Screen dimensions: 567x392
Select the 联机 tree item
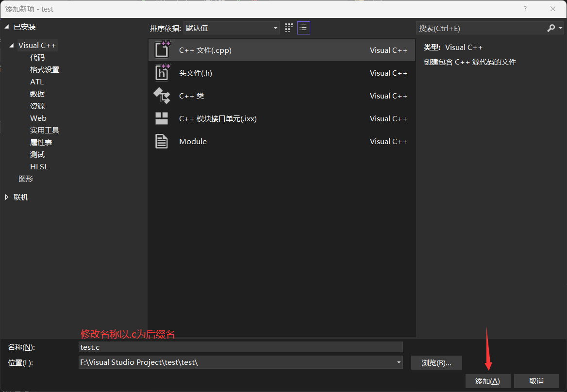tap(20, 197)
